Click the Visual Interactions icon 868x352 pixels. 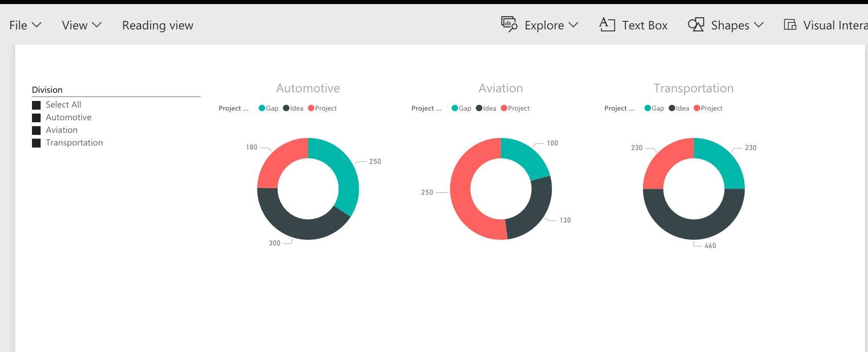point(790,24)
